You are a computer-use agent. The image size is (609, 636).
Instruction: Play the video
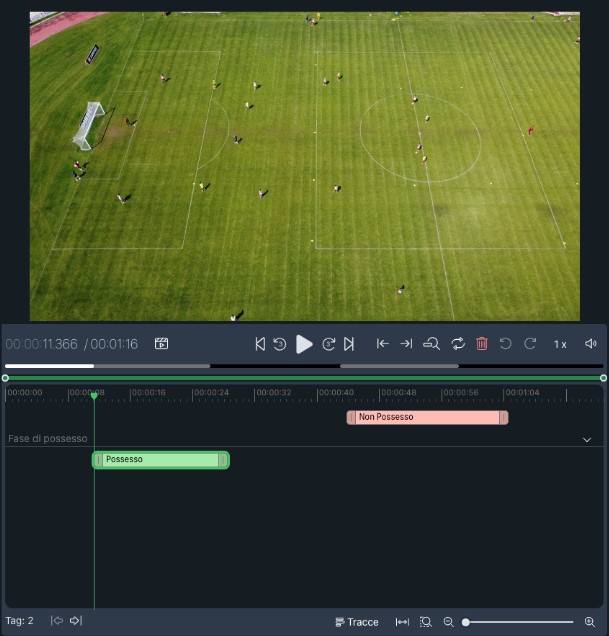pyautogui.click(x=304, y=344)
